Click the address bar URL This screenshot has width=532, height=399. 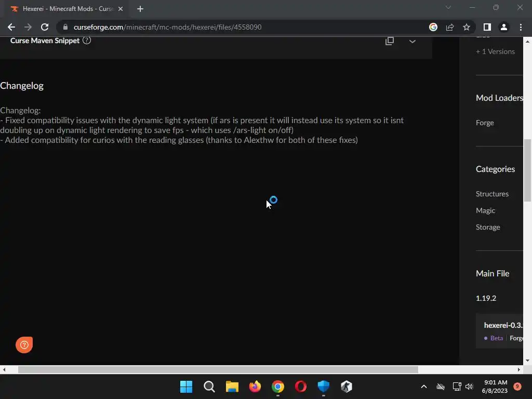[x=167, y=27]
